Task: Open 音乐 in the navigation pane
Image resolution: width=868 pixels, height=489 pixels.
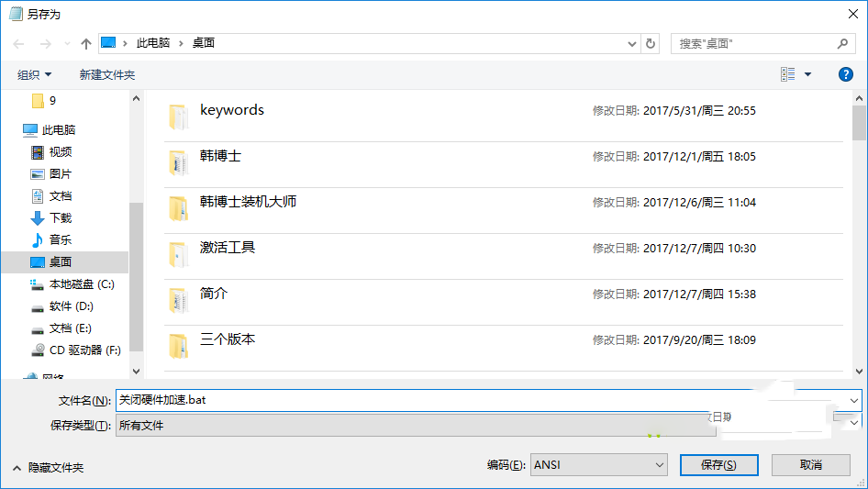Action: [61, 239]
